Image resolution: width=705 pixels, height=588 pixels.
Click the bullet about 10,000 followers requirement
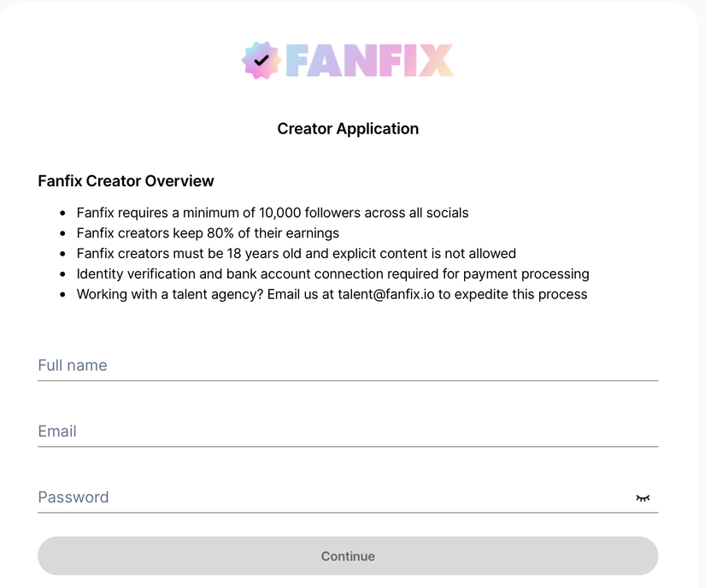tap(273, 213)
